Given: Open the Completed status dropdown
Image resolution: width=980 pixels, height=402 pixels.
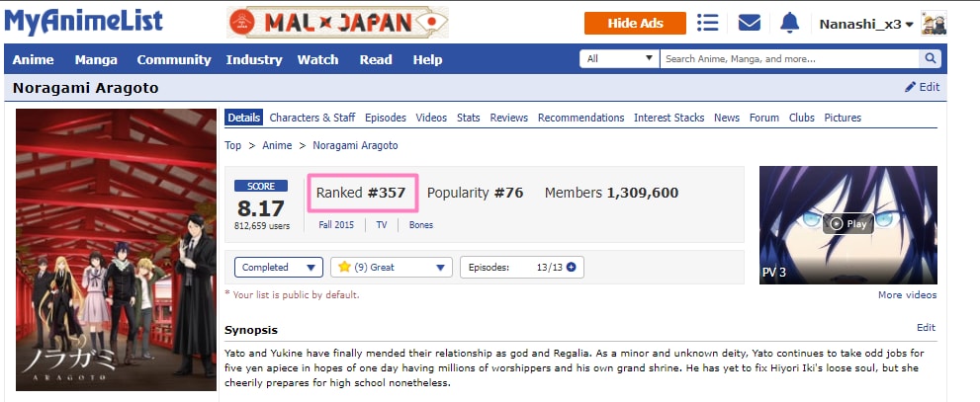Looking at the screenshot, I should [x=279, y=267].
